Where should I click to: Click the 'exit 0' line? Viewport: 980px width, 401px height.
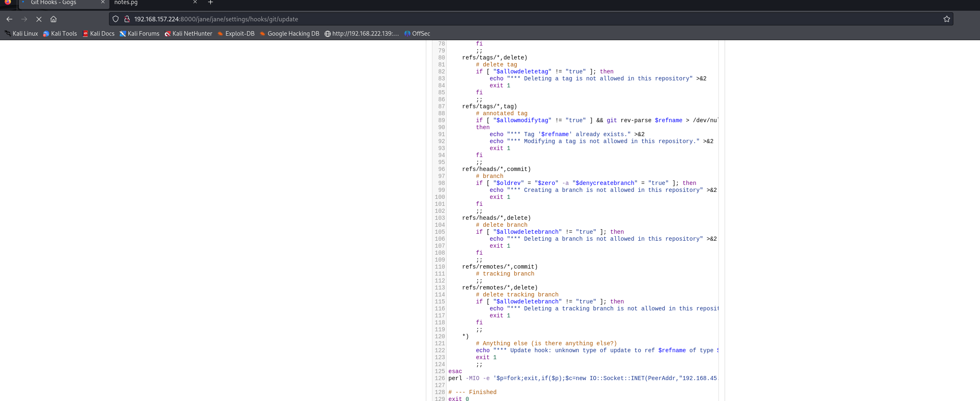[459, 399]
